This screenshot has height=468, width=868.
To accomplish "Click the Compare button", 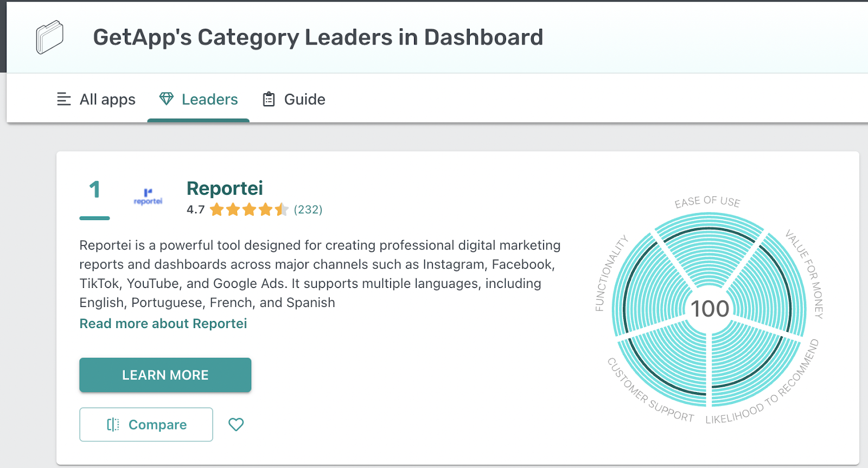I will coord(146,425).
